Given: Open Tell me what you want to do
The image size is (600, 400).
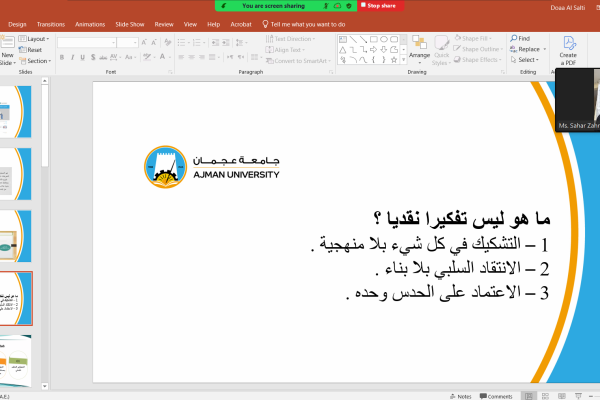Looking at the screenshot, I should click(303, 24).
